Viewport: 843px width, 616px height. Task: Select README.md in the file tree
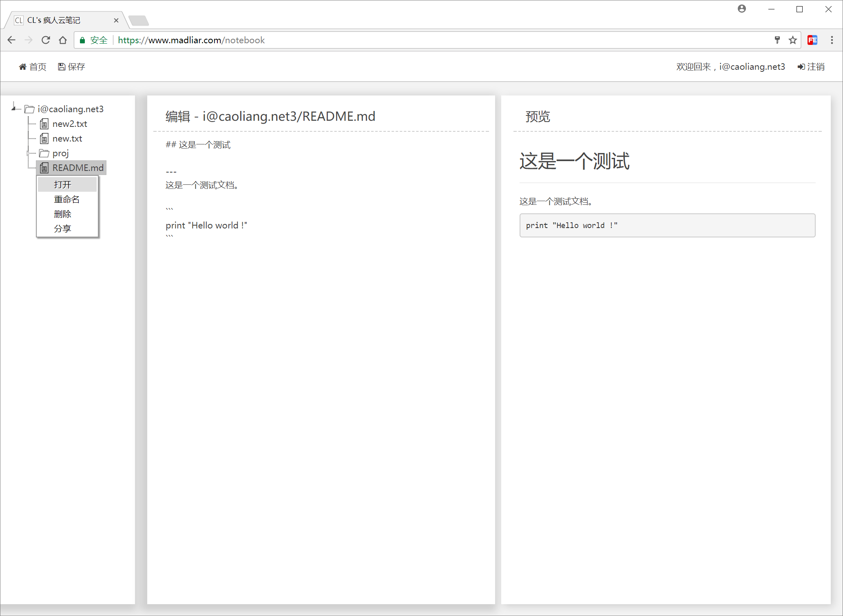tap(78, 168)
